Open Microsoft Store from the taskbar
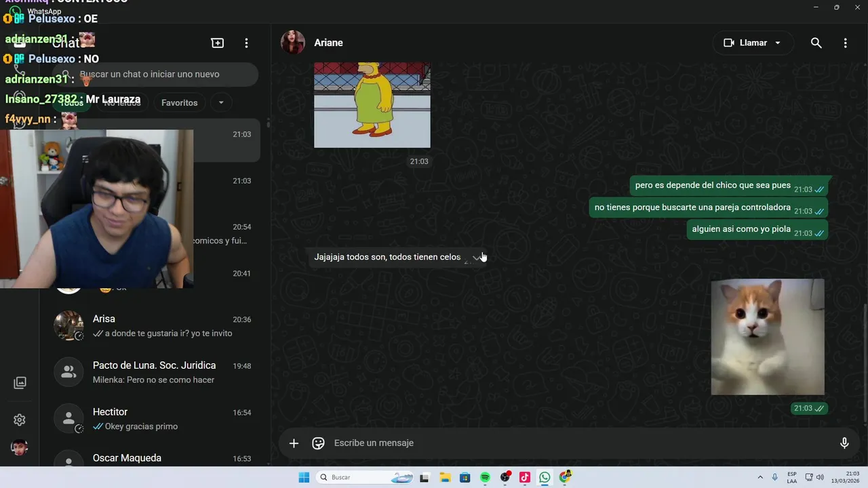 pyautogui.click(x=465, y=477)
